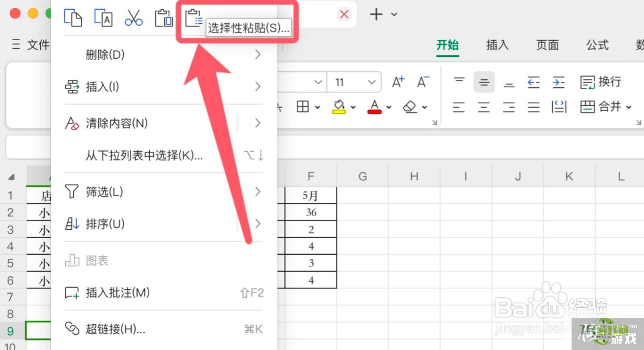Viewport: 644px width, 350px height.
Task: Click the copy-as-text icon with letter A
Action: click(103, 18)
